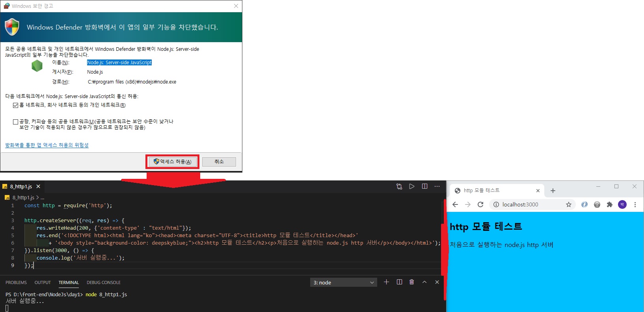Click Chrome back arrow
This screenshot has width=644, height=312.
coord(455,204)
